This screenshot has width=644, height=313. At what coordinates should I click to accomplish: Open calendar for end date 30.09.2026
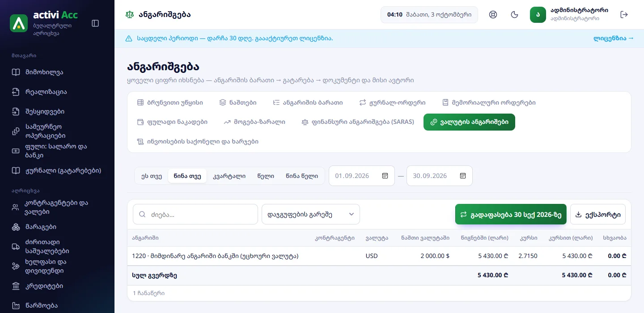(463, 176)
